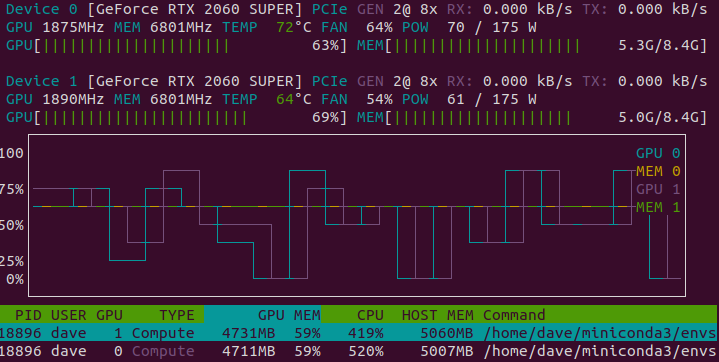Click the '50%' graph axis label

point(11,225)
